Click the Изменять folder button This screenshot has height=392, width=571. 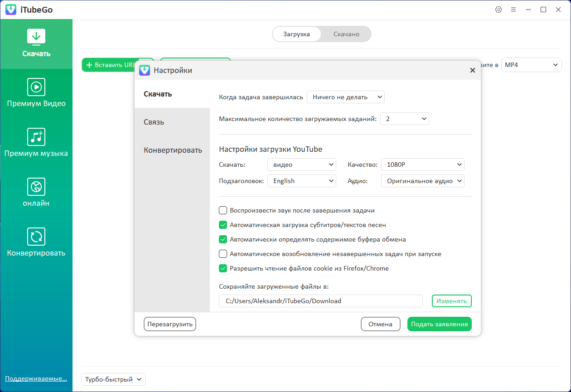(452, 301)
